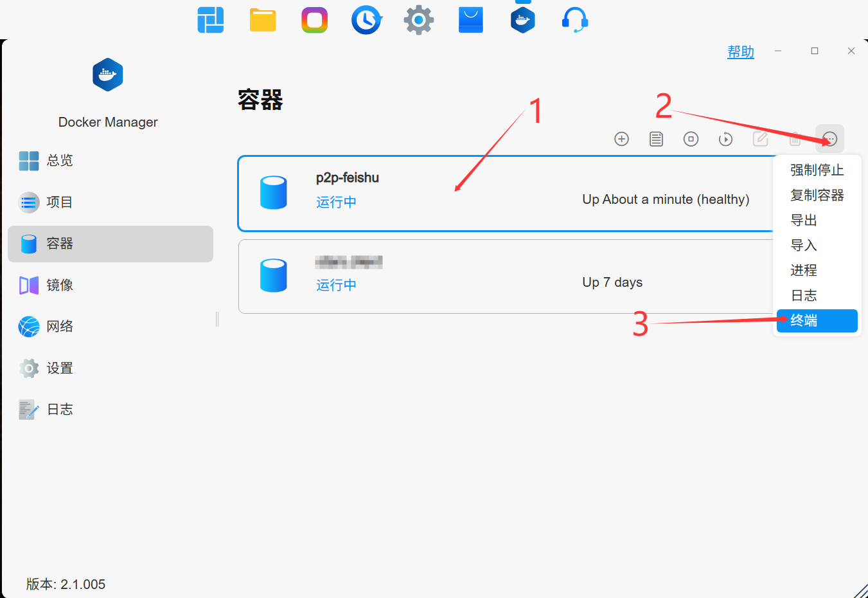This screenshot has width=868, height=598.
Task: Click 运行中 status of the Up 7 days container
Action: pyautogui.click(x=336, y=285)
